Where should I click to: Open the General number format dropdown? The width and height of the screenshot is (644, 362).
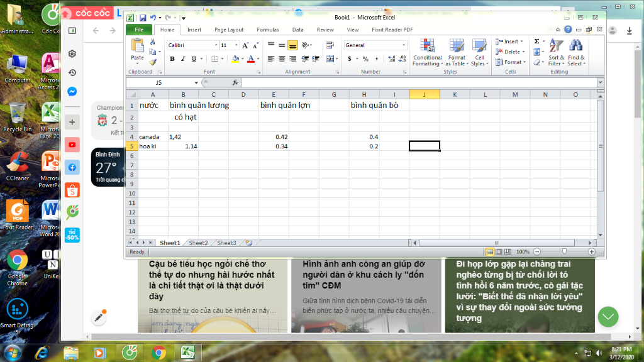pyautogui.click(x=403, y=45)
